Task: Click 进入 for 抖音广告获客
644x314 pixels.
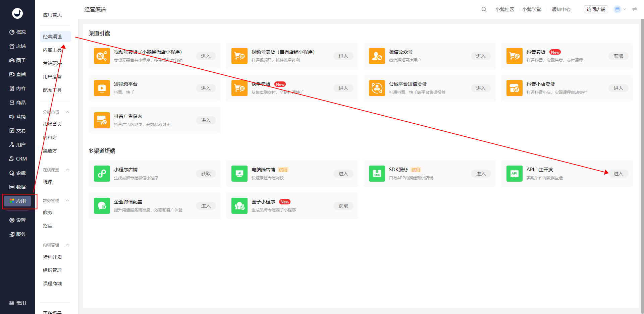Action: (x=206, y=120)
